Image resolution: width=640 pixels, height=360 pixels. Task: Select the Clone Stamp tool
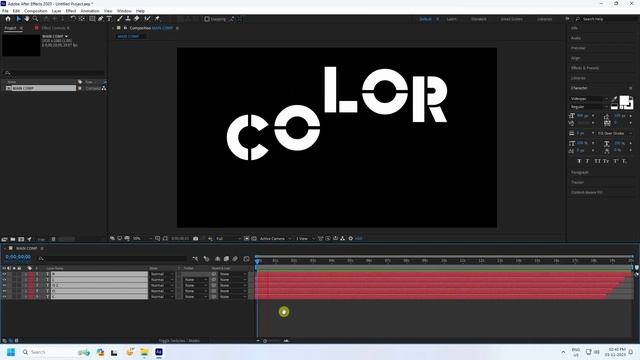point(128,19)
